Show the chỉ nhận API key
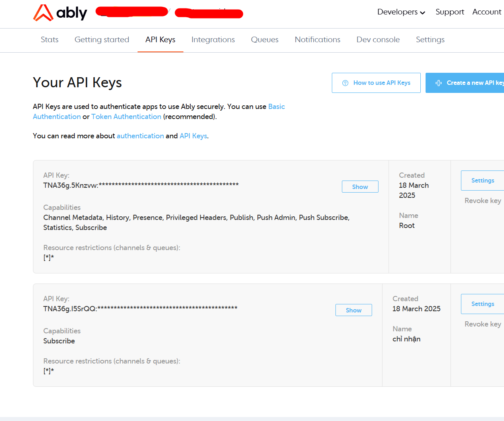Screen dimensions: 504x421 coord(354,310)
